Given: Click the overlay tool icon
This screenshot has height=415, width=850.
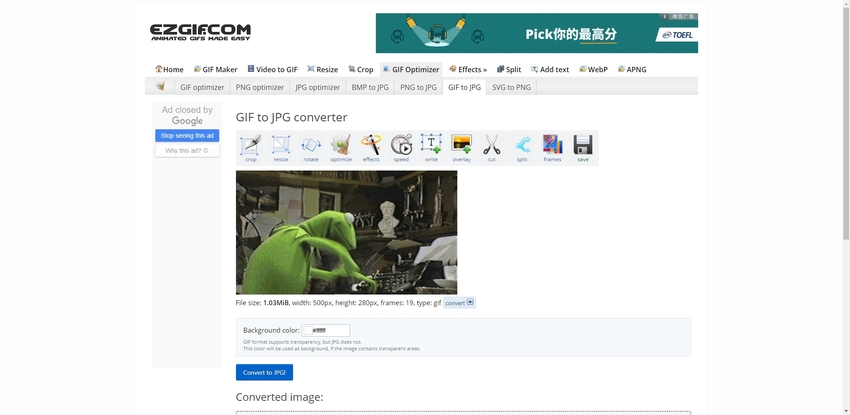Looking at the screenshot, I should 461,147.
